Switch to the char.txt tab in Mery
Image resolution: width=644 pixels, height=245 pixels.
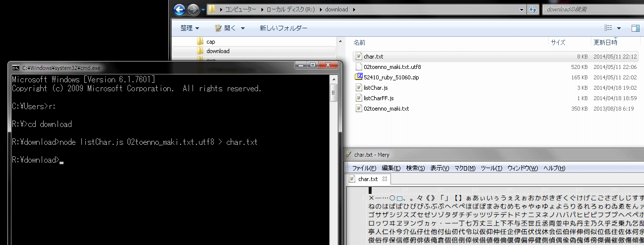coord(368,179)
